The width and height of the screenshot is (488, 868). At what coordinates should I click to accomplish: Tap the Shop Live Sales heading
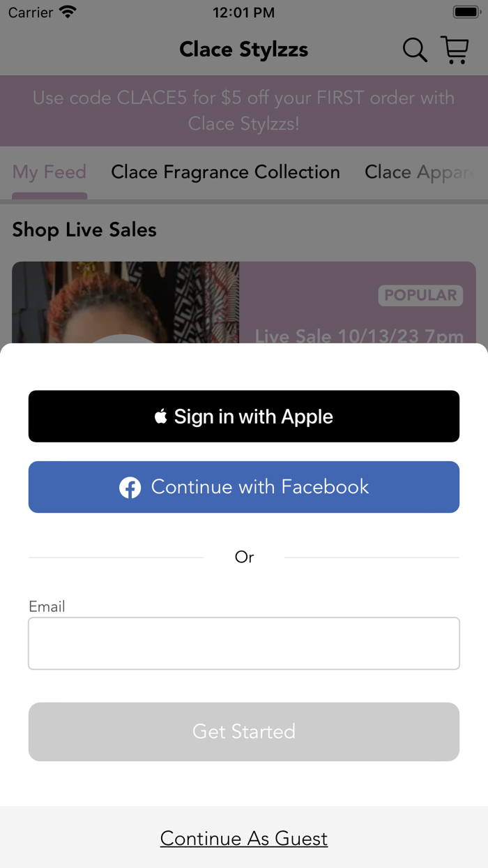(84, 230)
